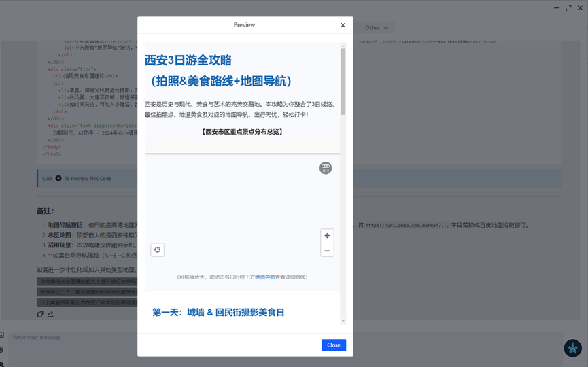The width and height of the screenshot is (588, 367).
Task: Click the locate-me crosshair icon on the map
Action: pos(158,249)
